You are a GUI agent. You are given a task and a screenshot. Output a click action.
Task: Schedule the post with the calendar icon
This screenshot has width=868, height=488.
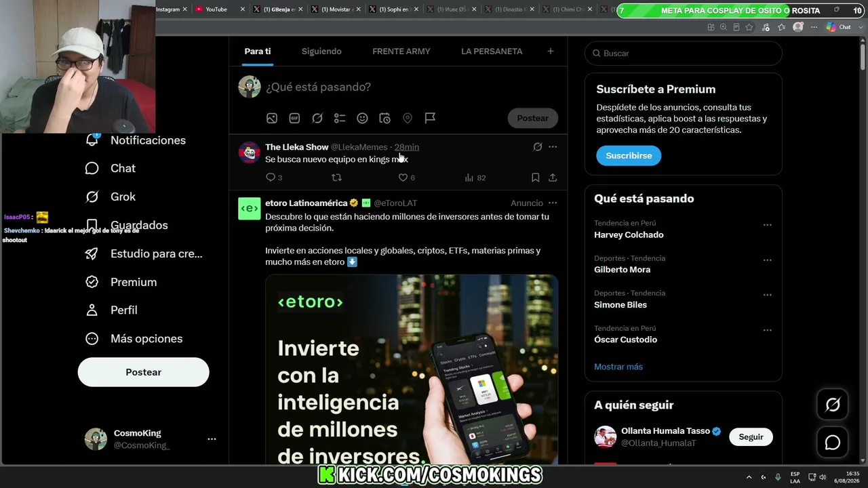384,118
